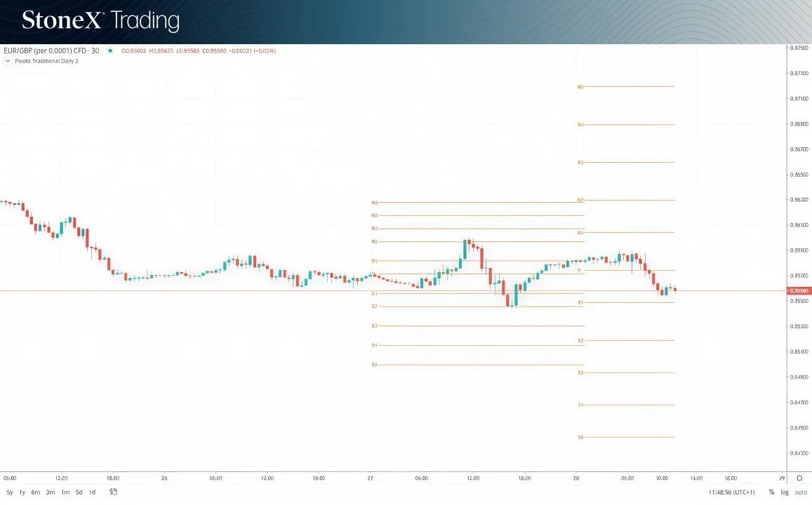Toggle log scale mode
This screenshot has height=505, width=812.
(785, 492)
